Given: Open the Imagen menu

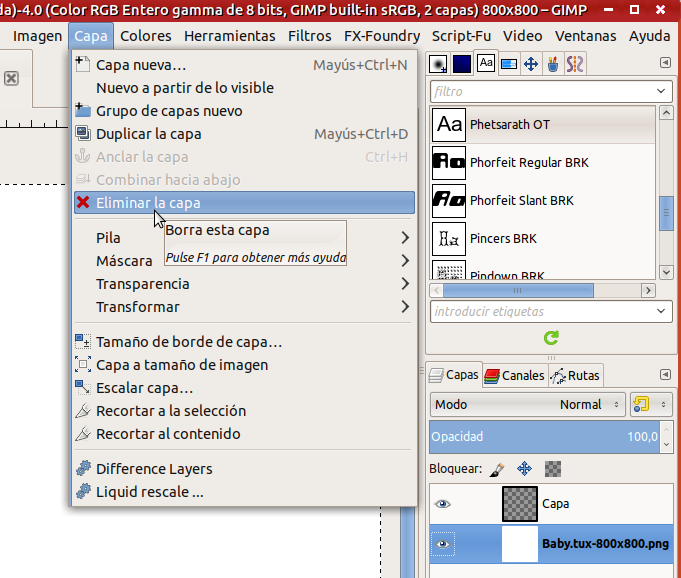Looking at the screenshot, I should tap(37, 36).
